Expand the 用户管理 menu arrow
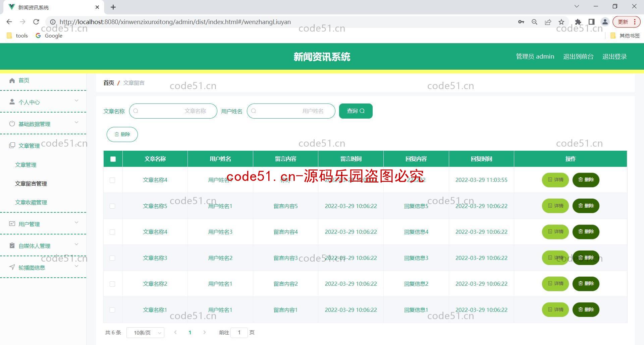The image size is (644, 345). 76,222
